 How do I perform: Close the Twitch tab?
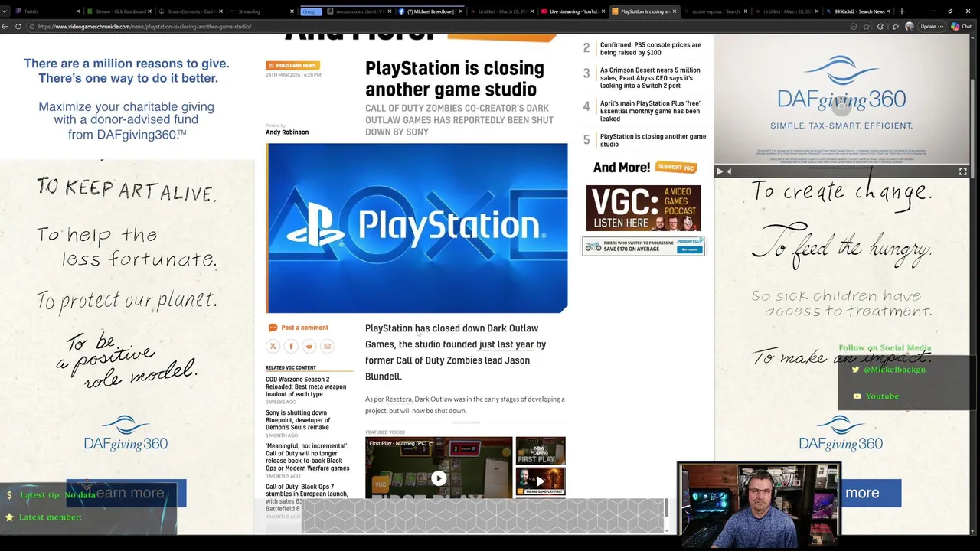(x=78, y=11)
